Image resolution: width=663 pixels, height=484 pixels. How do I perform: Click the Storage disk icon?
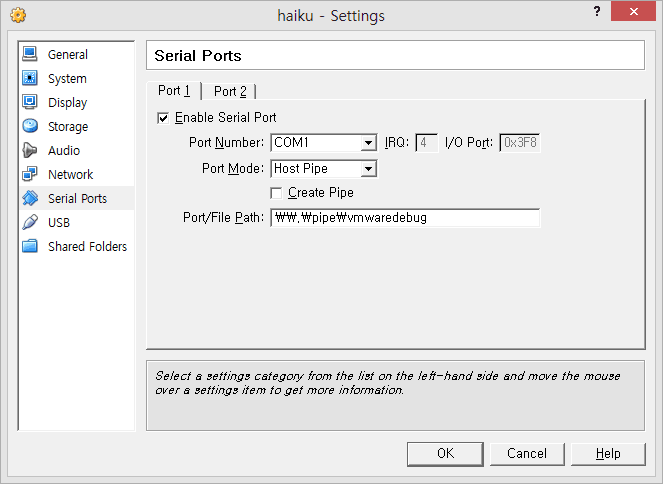coord(30,126)
